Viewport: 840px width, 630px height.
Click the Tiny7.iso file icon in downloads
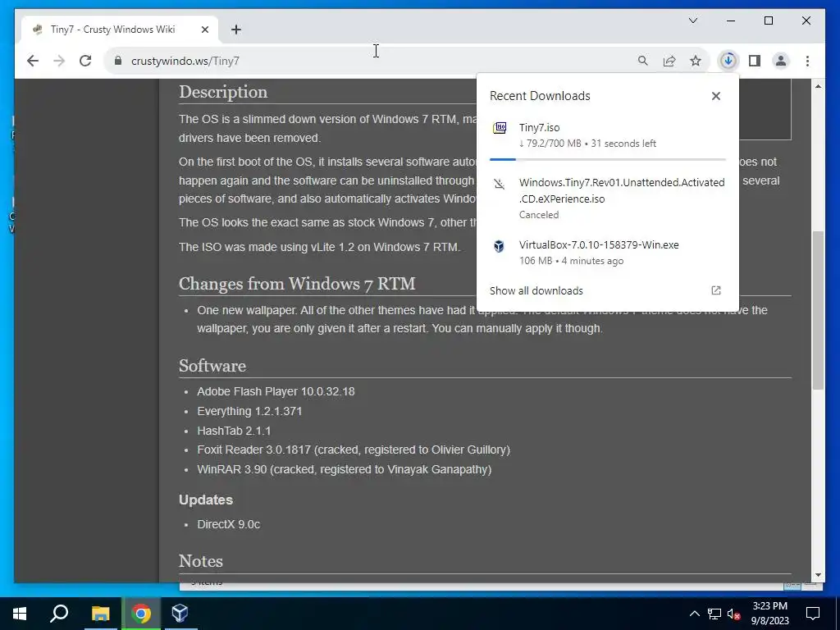tap(500, 128)
